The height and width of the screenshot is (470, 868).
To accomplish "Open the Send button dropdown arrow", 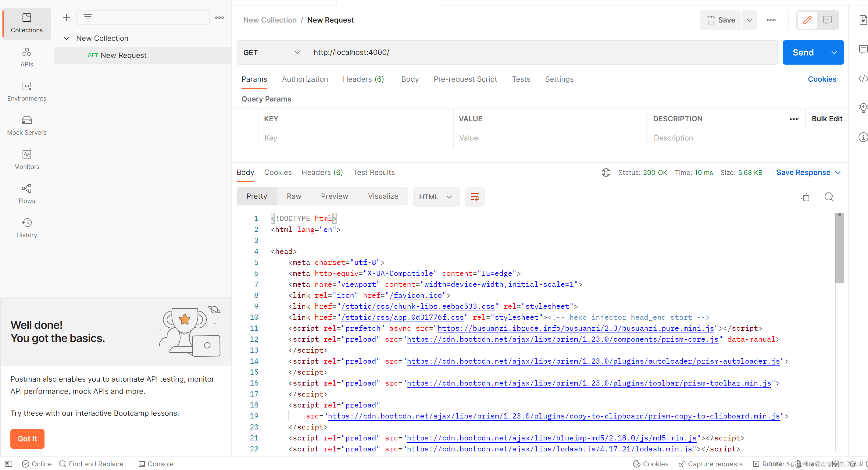I will pos(834,52).
